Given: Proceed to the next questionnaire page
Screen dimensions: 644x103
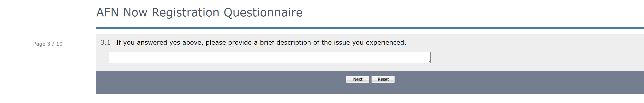Looking at the screenshot, I should [x=357, y=79].
